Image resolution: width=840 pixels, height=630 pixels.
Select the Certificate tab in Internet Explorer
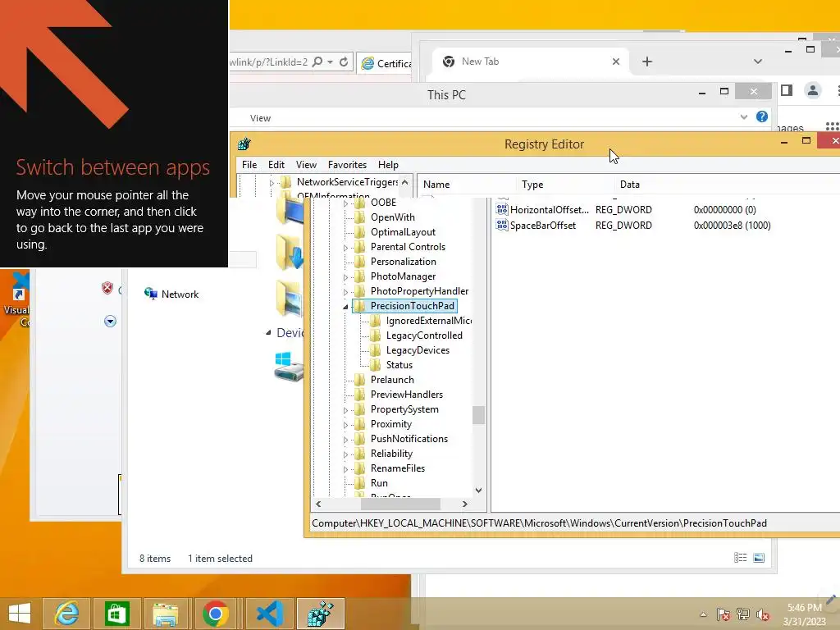tap(386, 63)
